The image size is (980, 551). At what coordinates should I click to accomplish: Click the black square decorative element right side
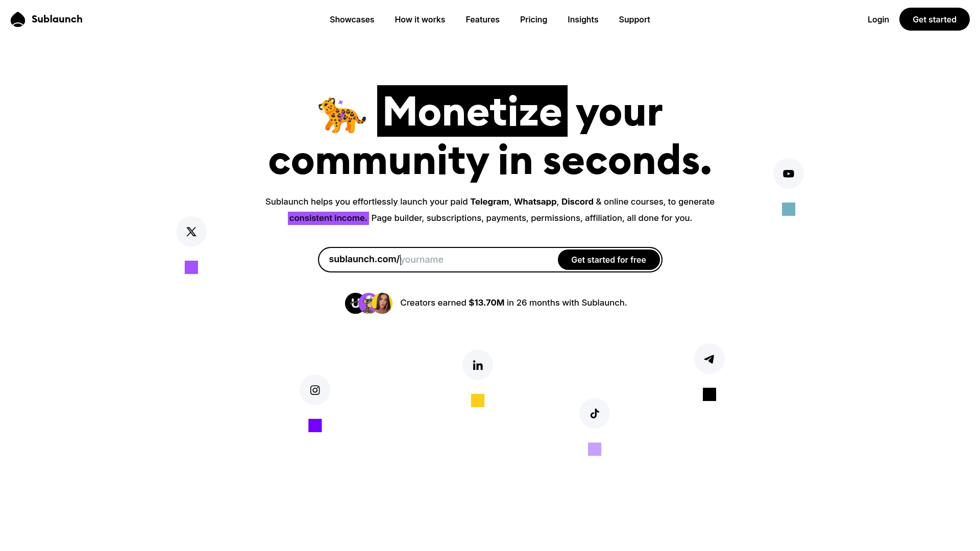[x=709, y=393]
